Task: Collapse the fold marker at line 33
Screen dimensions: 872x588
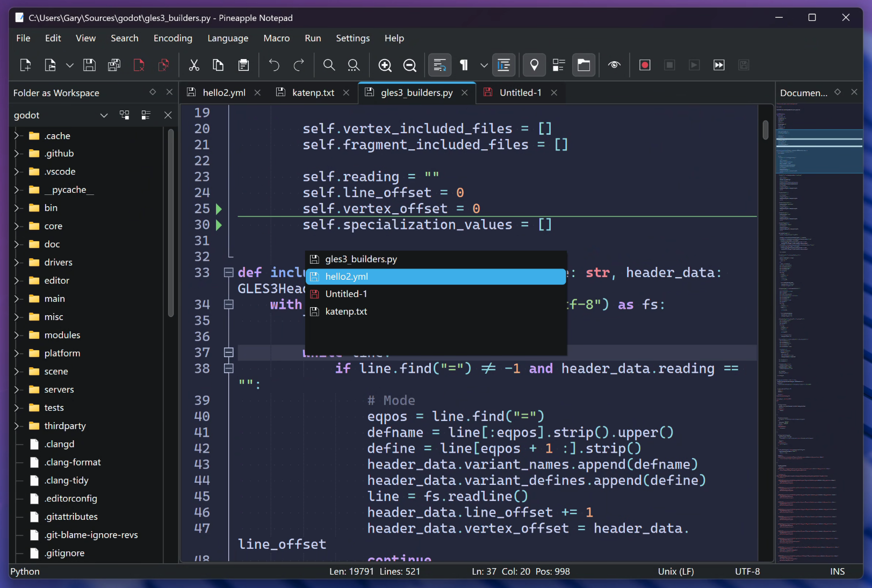Action: 228,272
